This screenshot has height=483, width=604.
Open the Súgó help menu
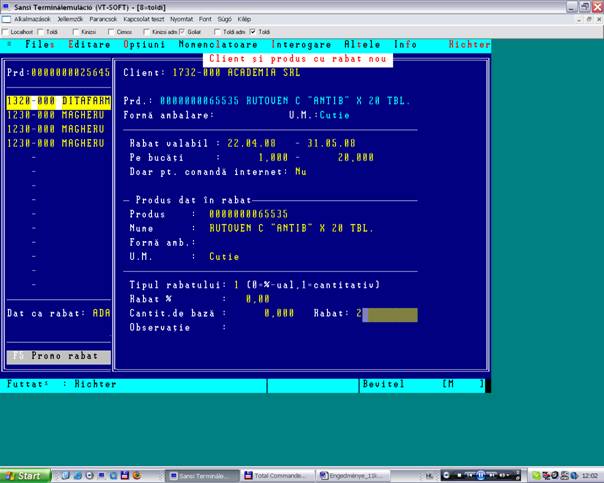[x=225, y=19]
